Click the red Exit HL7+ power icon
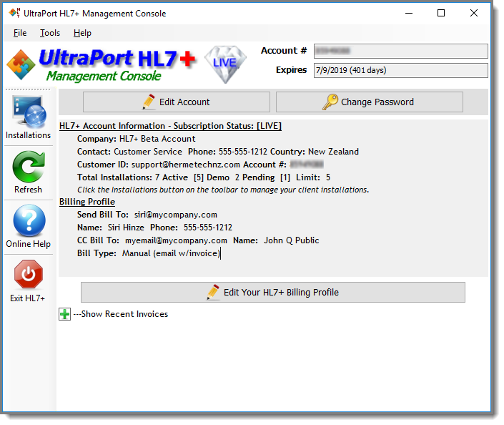This screenshot has height=425, width=504. tap(29, 274)
